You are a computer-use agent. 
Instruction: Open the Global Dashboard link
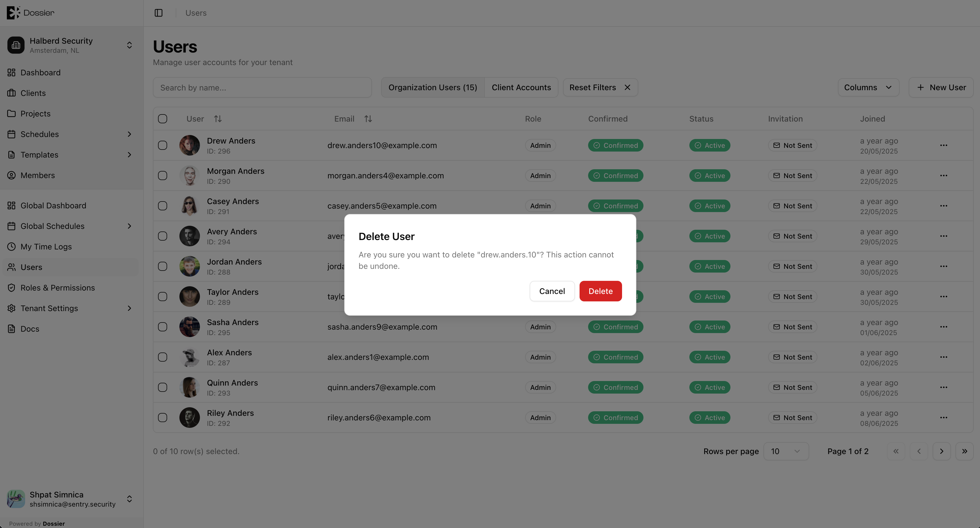click(71, 205)
